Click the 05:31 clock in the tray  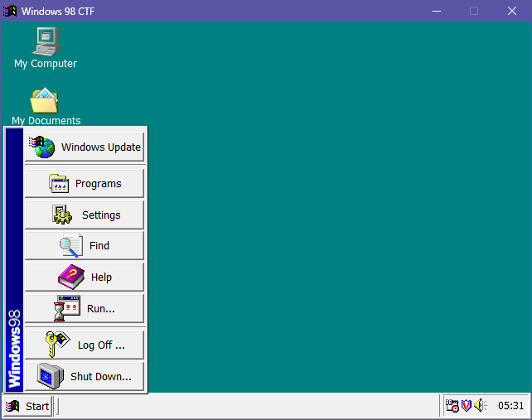pyautogui.click(x=510, y=405)
